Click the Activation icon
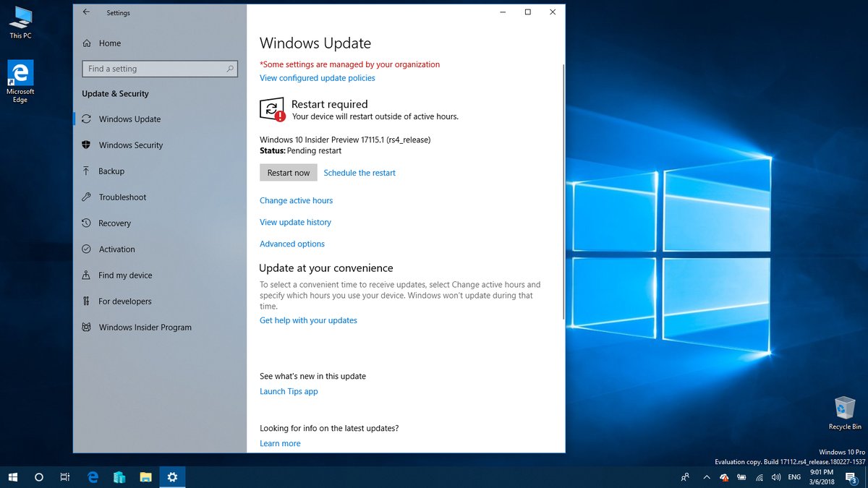Screen dimensions: 868x488 click(x=87, y=249)
